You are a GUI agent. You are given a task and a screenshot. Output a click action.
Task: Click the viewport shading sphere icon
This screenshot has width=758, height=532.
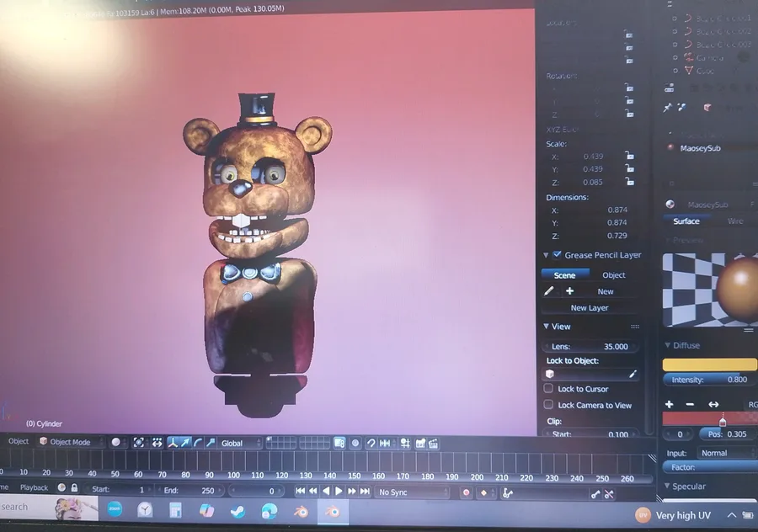click(116, 442)
